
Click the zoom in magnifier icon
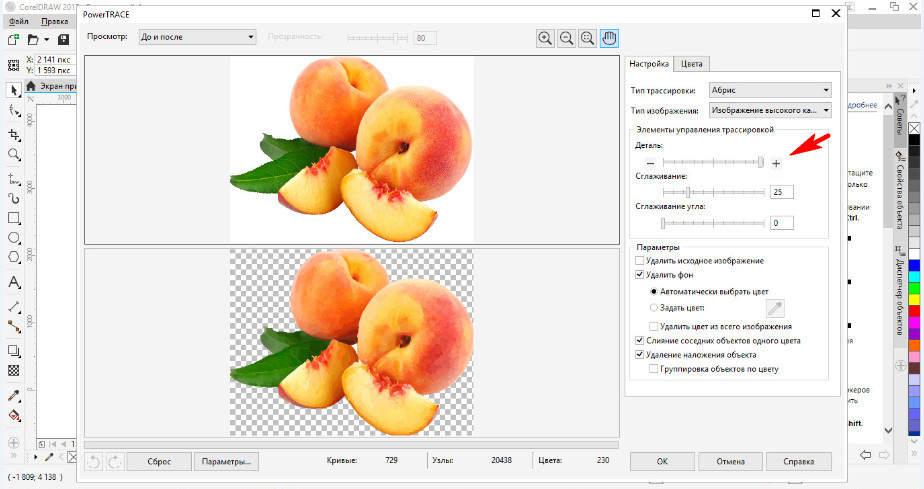point(545,38)
